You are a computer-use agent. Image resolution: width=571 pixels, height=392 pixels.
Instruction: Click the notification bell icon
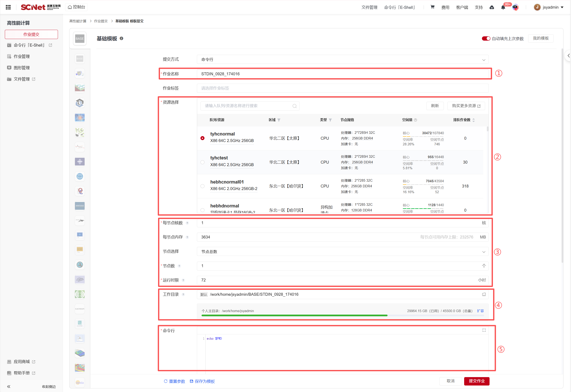pyautogui.click(x=503, y=7)
